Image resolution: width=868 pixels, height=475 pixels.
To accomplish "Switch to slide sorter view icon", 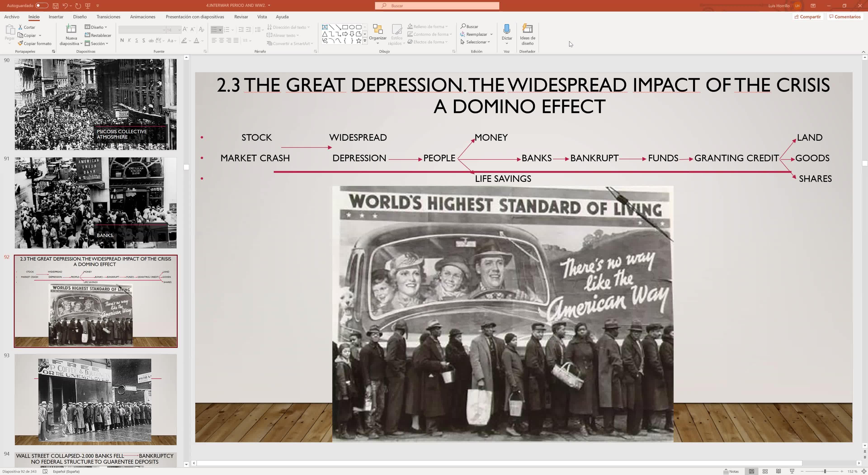I will pos(765,471).
